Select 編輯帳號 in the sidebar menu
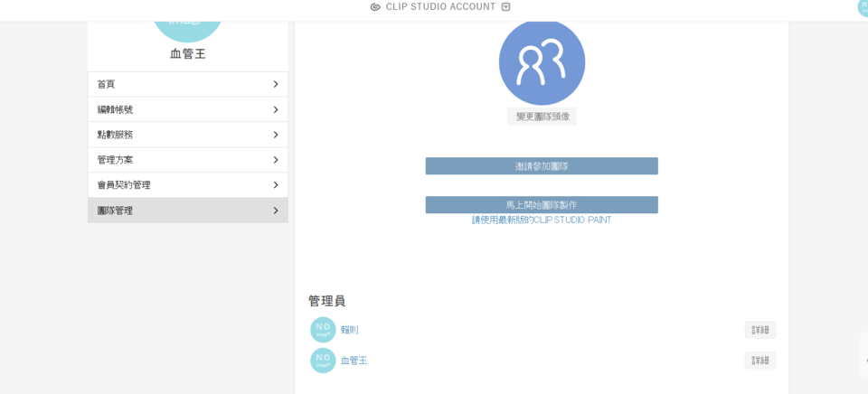The width and height of the screenshot is (868, 394). coord(187,109)
